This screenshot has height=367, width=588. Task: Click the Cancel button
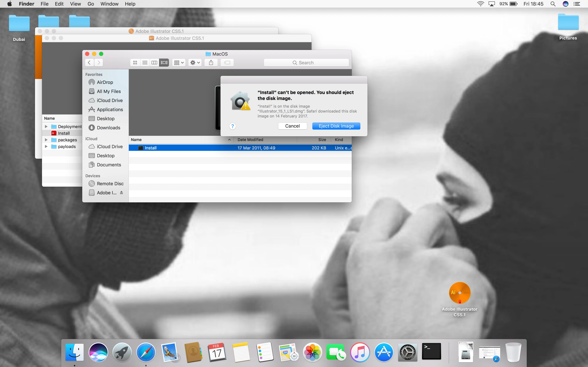pyautogui.click(x=292, y=126)
